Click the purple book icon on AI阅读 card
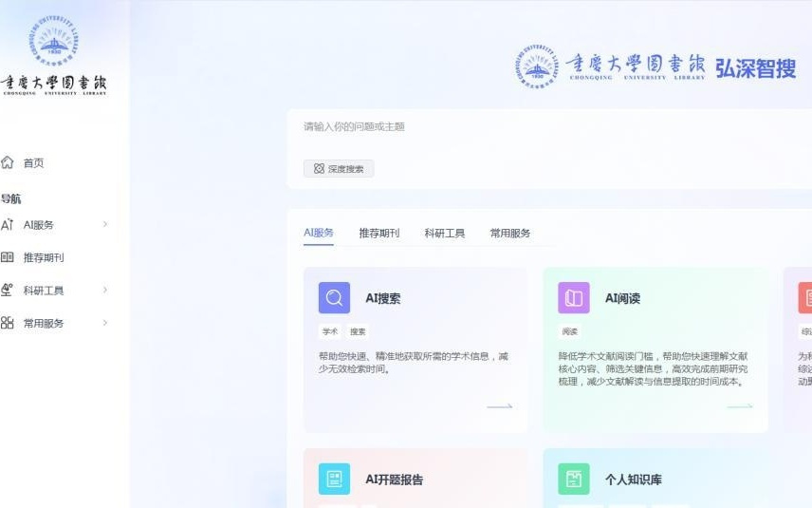Screen dimensions: 812x508 click(574, 297)
